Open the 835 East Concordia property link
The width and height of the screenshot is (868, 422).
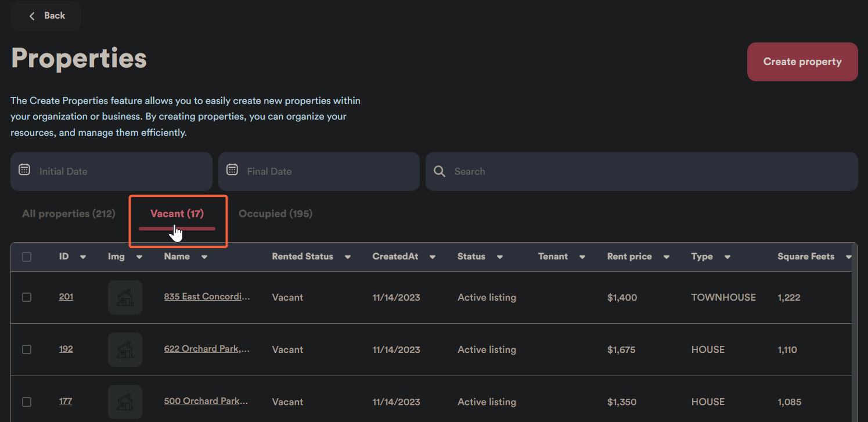[x=207, y=297]
